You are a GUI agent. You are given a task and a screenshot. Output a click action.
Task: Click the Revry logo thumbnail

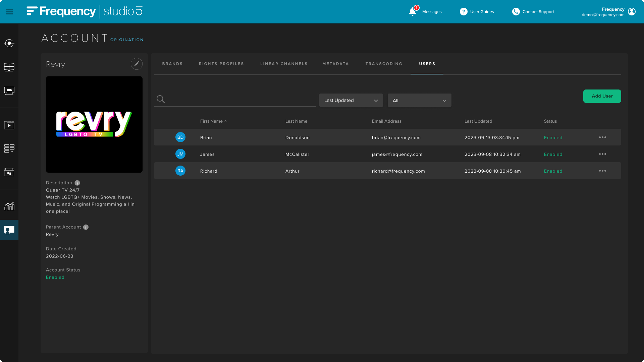click(x=94, y=124)
